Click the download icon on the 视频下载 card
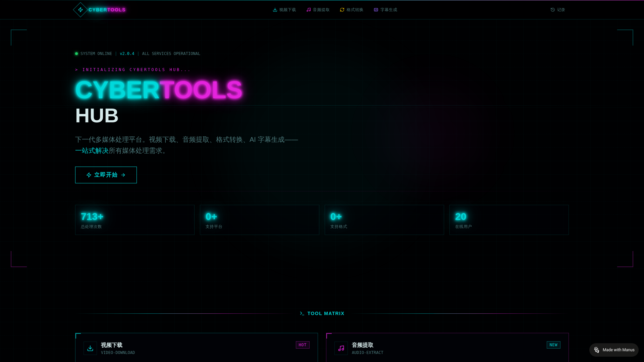 coord(90,348)
